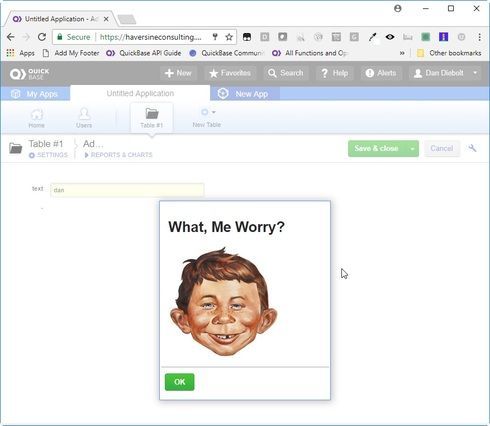Select the Untitled Application tab
Image resolution: width=490 pixels, height=426 pixels.
(140, 93)
